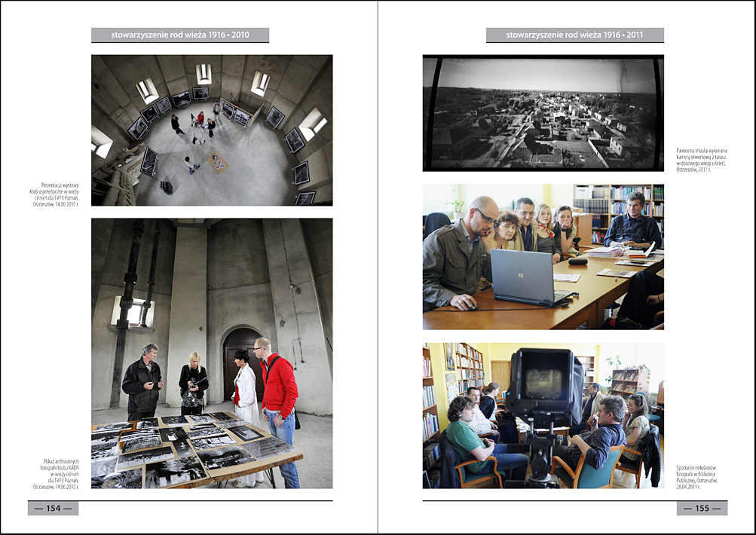Viewport: 756px width, 535px height.
Task: Select the black-and-white city panorama photo
Action: pyautogui.click(x=543, y=113)
